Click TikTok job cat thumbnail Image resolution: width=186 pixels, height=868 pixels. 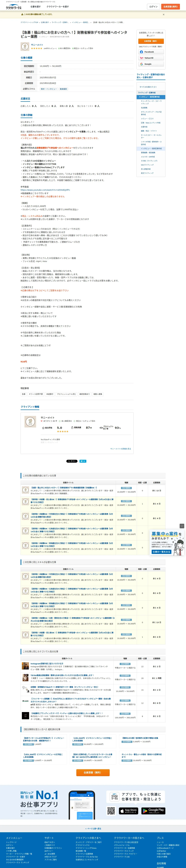tap(25, 678)
